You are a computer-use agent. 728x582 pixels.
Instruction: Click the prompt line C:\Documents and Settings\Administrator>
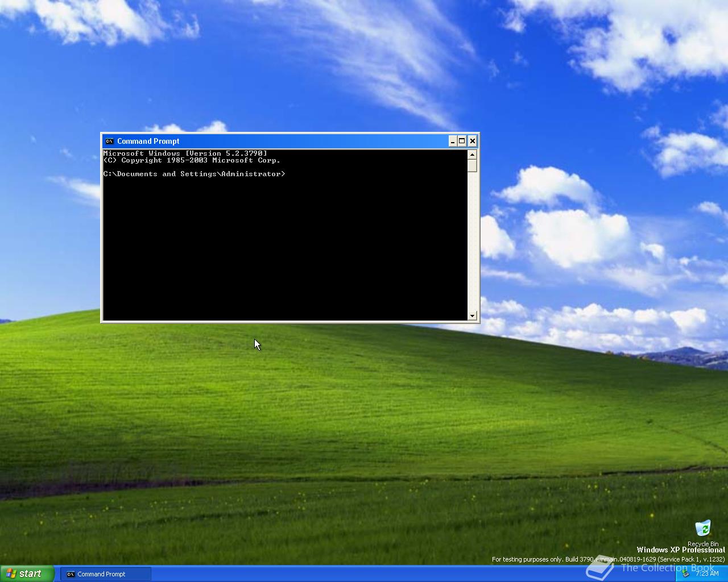[194, 174]
